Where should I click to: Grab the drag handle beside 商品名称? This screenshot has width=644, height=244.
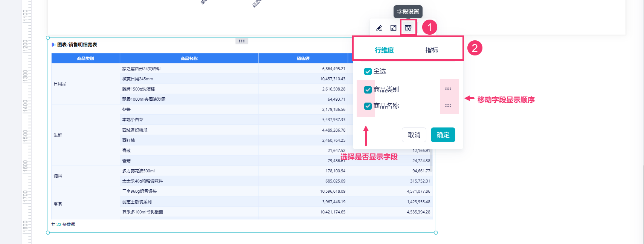(x=448, y=106)
